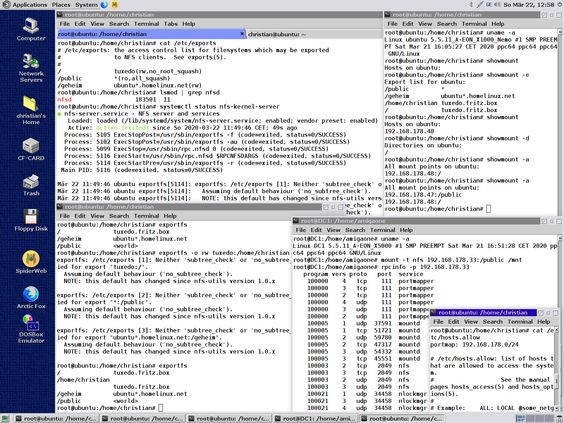The image size is (564, 423).
Task: Click the 'active (exited)' status text
Action: point(122,128)
